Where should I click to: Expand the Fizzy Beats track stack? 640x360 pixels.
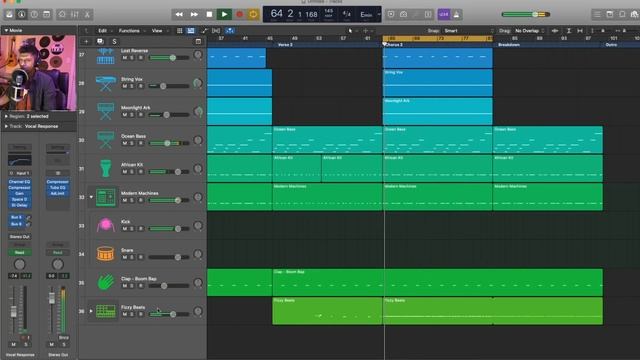[x=91, y=311]
